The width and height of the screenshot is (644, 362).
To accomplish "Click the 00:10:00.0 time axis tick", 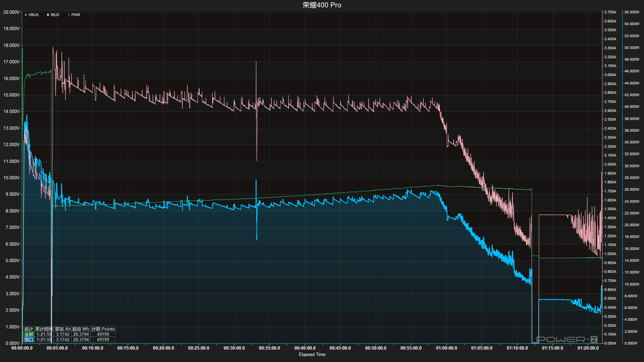I will click(93, 348).
